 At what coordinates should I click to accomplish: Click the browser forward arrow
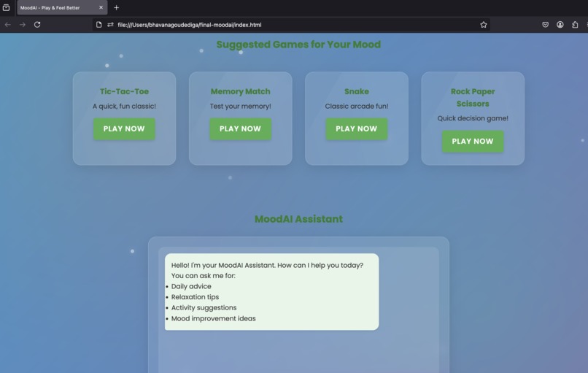(23, 25)
